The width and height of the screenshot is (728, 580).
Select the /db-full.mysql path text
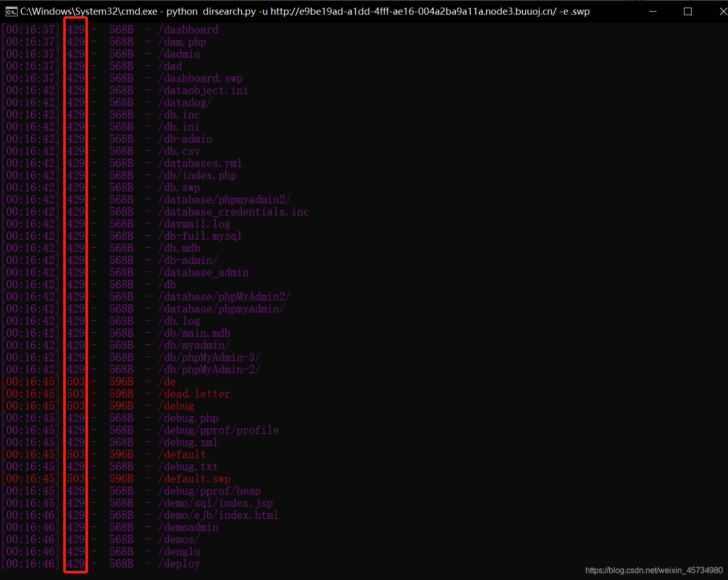coord(200,236)
